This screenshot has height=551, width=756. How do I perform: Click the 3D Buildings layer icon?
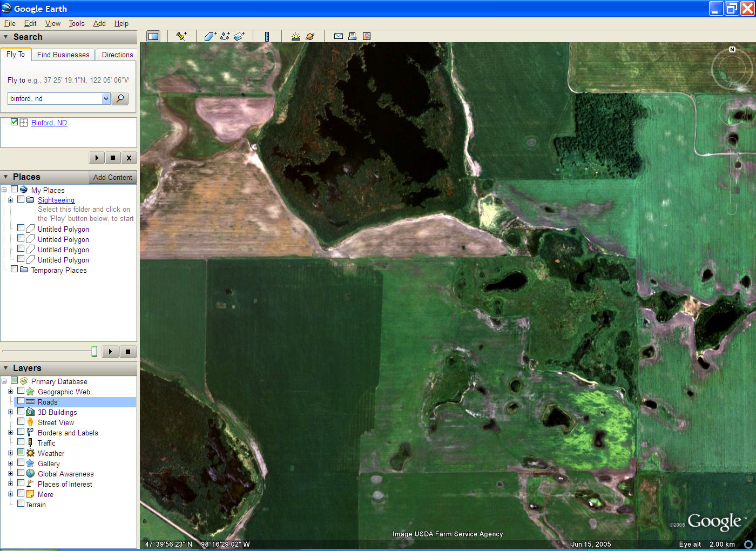pyautogui.click(x=30, y=412)
